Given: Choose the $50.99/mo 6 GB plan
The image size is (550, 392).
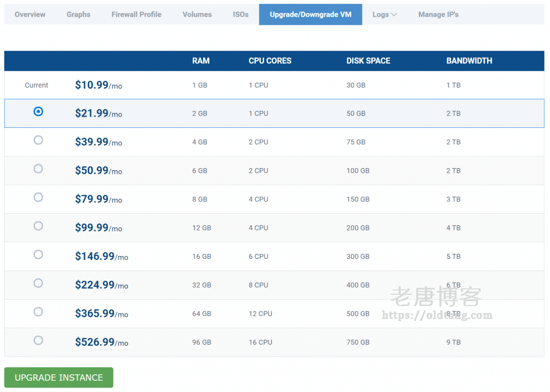Looking at the screenshot, I should [x=38, y=168].
